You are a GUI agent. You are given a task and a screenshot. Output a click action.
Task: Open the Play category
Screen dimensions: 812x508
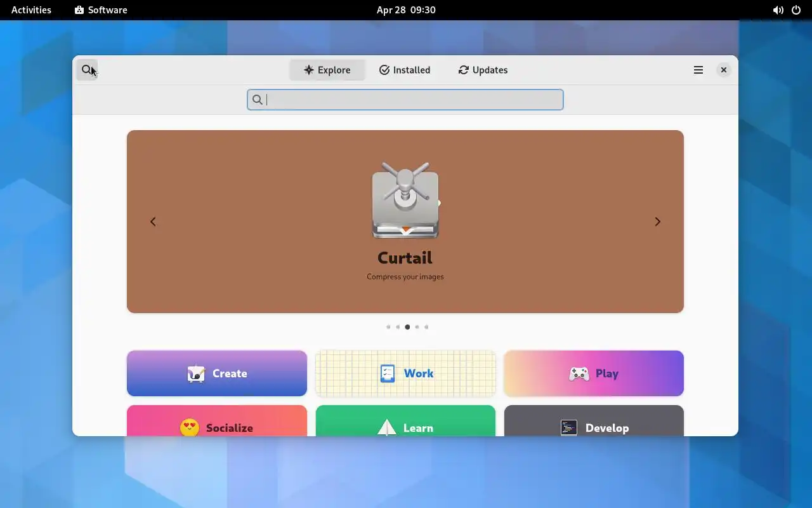594,373
